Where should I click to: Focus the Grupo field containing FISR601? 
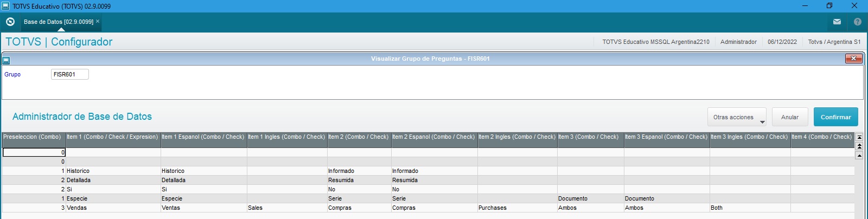pos(70,74)
